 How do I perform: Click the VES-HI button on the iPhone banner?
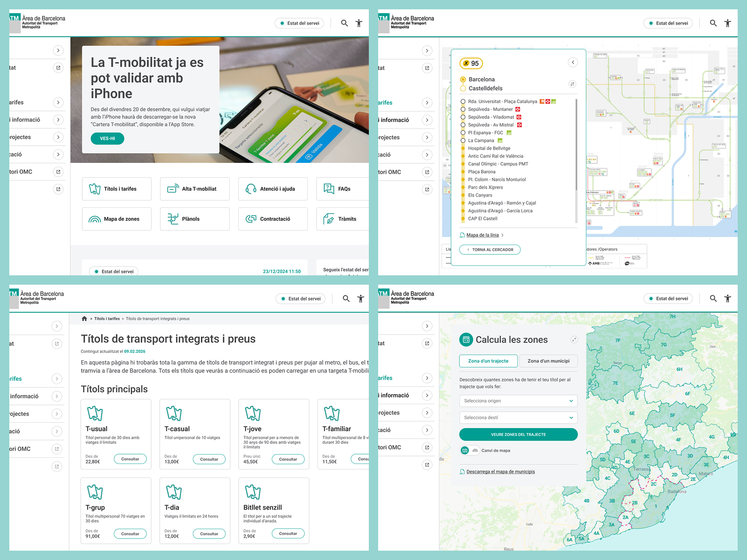point(107,139)
